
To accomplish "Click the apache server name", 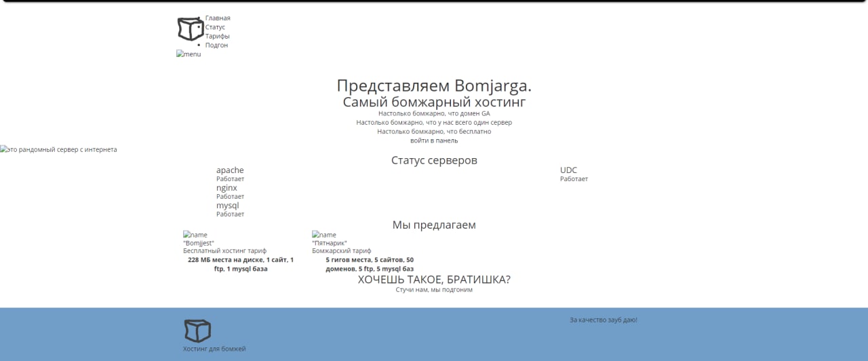I will 230,170.
